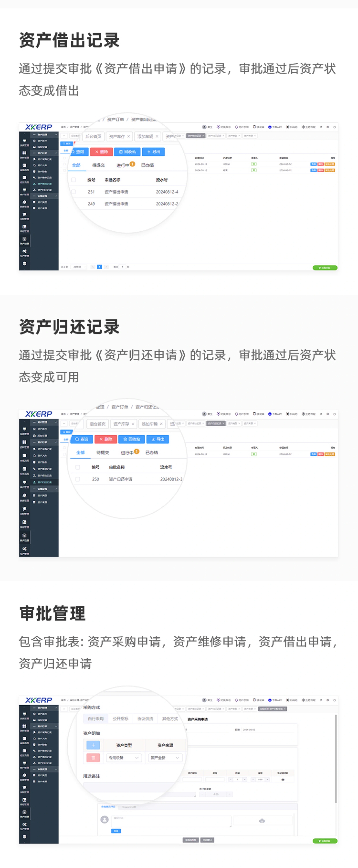The width and height of the screenshot is (358, 868).
Task: Click green 体验功能 button in 审批管理 screenshot
Action: (x=325, y=841)
